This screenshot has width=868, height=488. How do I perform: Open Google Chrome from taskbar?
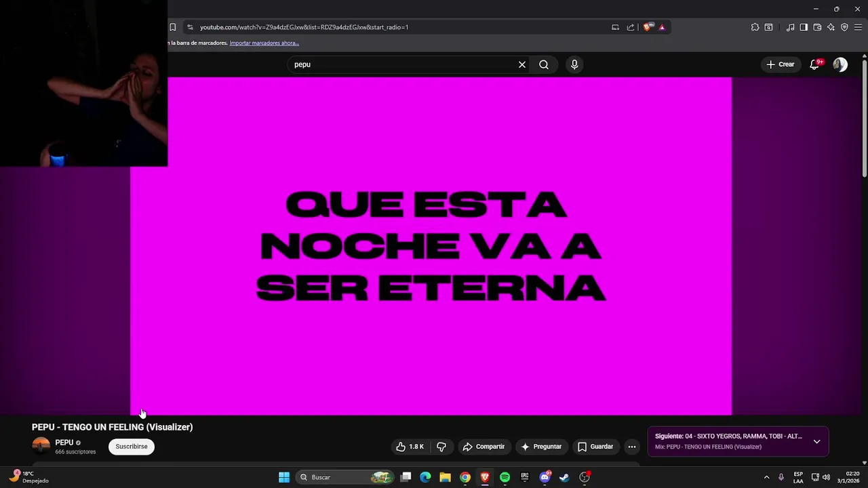[465, 477]
